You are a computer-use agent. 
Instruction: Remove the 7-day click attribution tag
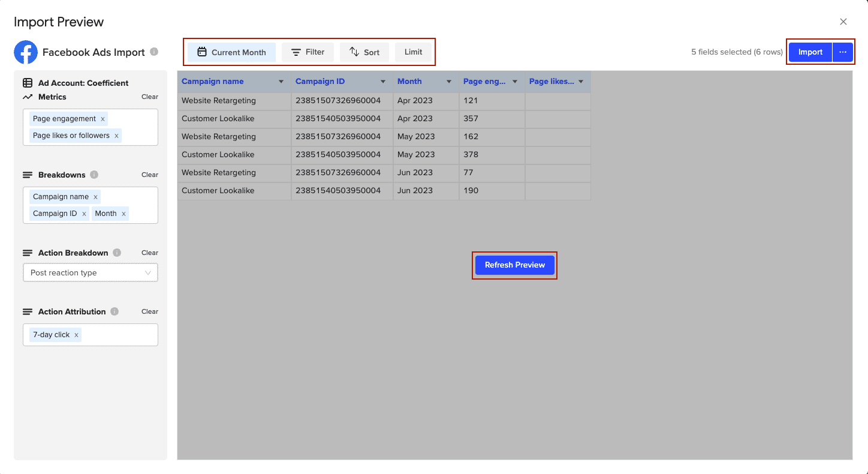point(76,335)
